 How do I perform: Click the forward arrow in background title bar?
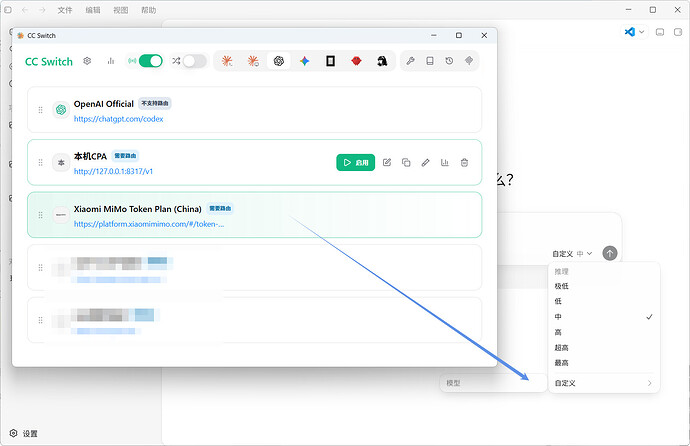[x=42, y=10]
